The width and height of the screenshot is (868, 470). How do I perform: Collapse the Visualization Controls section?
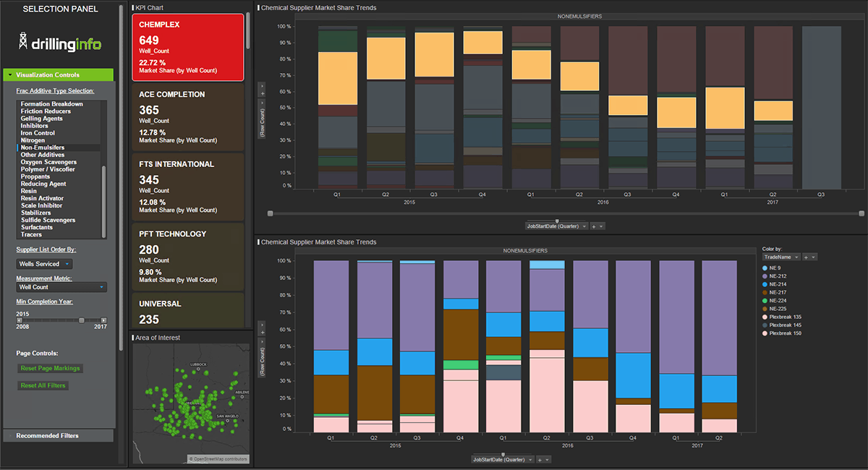point(9,75)
